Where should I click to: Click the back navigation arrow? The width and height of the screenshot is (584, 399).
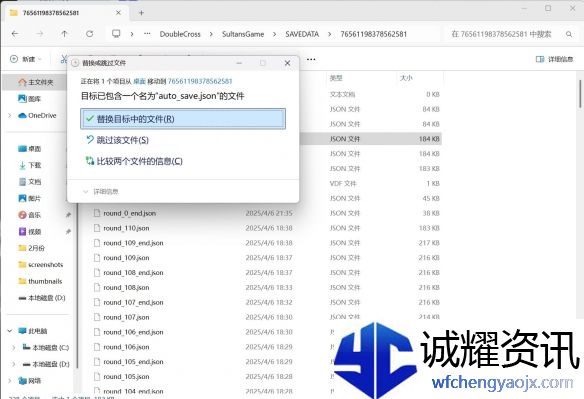(15, 34)
